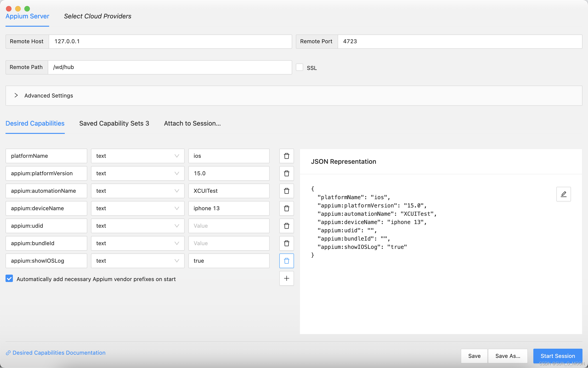Uncheck automatically add Appium vendor prefixes
This screenshot has height=368, width=588.
[9, 279]
